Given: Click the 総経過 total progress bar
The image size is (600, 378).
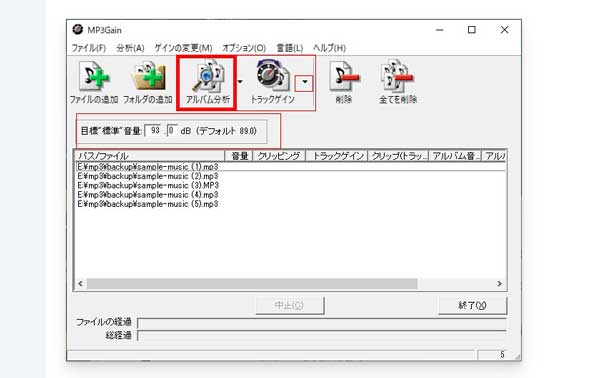Looking at the screenshot, I should click(x=322, y=336).
